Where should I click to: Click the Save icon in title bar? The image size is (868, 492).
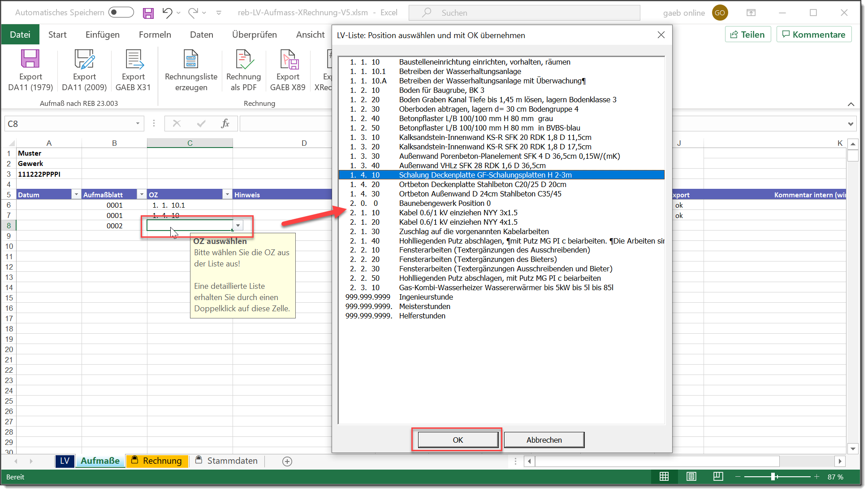(148, 13)
